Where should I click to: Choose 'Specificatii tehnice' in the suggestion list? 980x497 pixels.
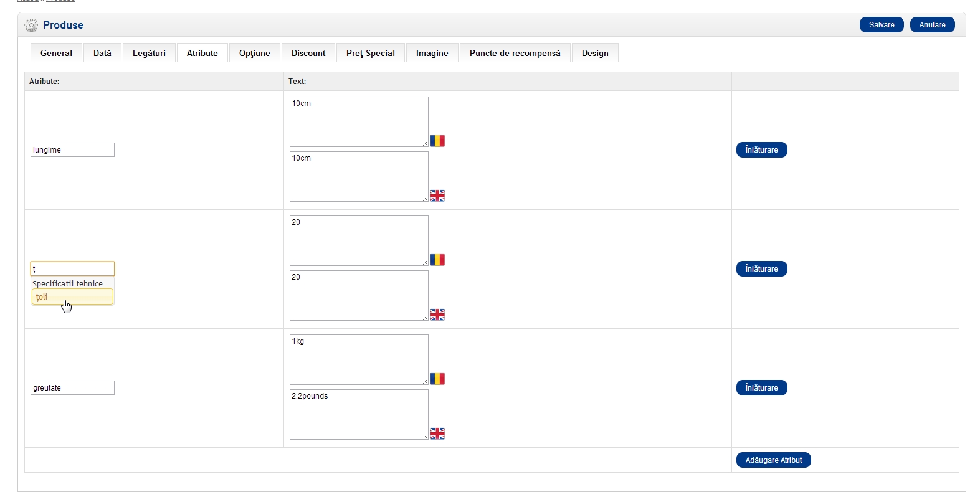tap(68, 283)
